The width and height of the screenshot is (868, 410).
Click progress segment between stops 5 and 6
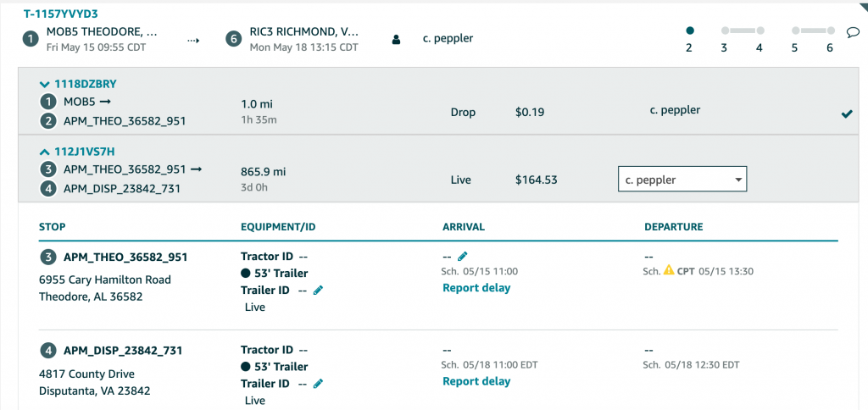813,30
